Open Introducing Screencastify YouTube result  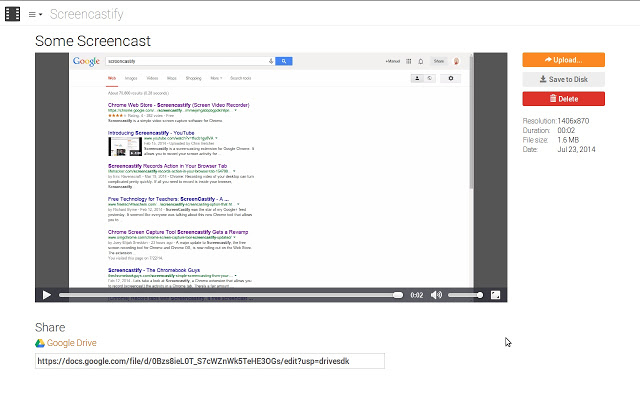[x=151, y=133]
